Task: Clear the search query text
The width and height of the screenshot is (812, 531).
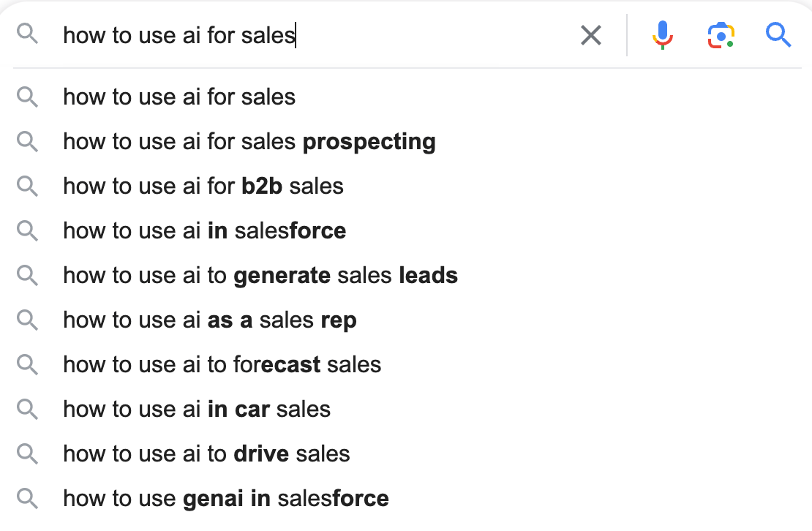Action: click(x=591, y=34)
